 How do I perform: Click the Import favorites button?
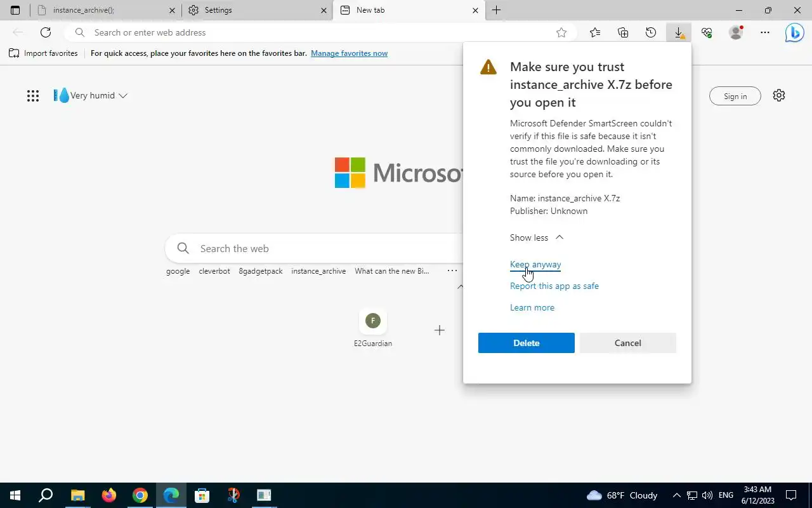pos(43,53)
